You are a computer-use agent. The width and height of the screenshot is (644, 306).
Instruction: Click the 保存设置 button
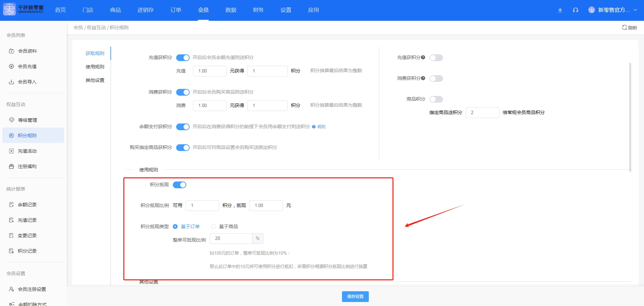355,297
